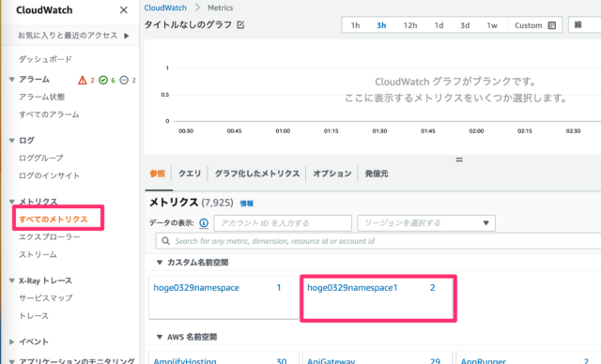Open the ApiGateway namespace
Image resolution: width=601 pixels, height=364 pixels.
tap(331, 361)
